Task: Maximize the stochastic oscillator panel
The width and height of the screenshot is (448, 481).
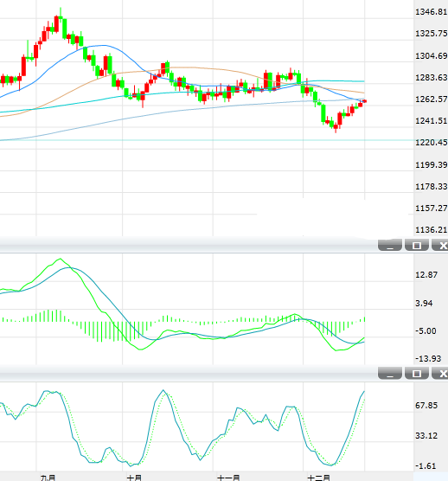Action: pyautogui.click(x=417, y=374)
